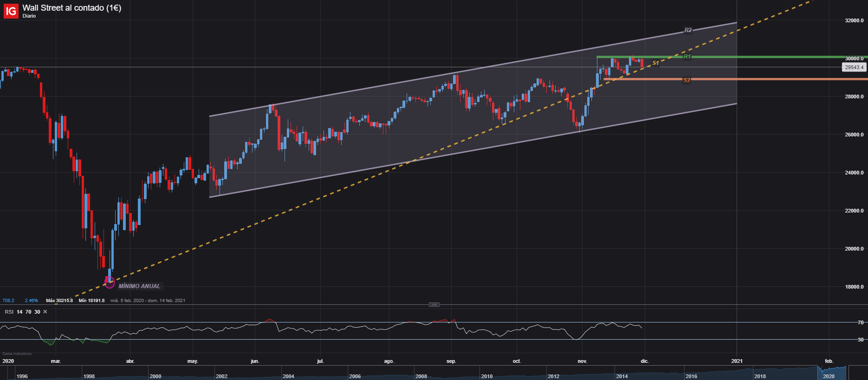Select the RSI overbought setting 70
Screen dimensions: 868x380
point(28,312)
